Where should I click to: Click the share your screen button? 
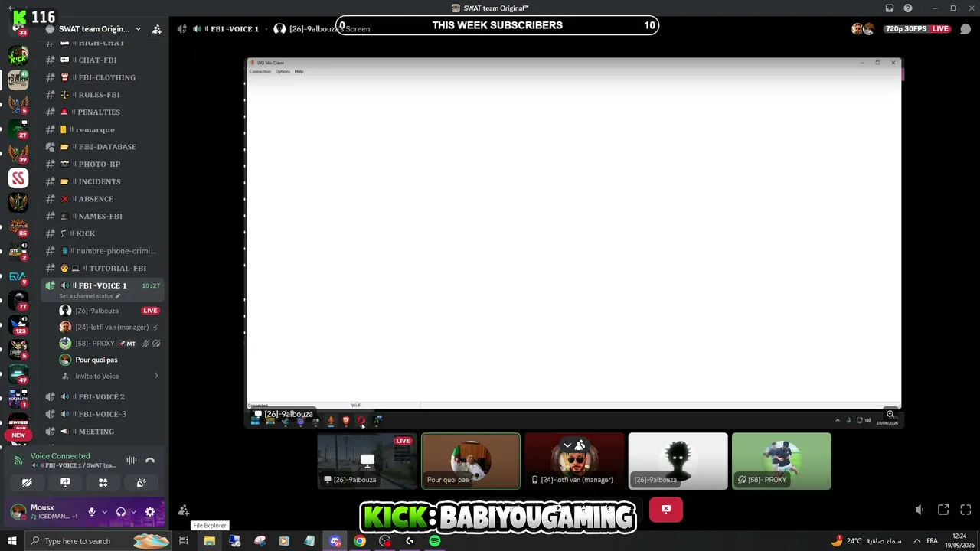(x=65, y=483)
